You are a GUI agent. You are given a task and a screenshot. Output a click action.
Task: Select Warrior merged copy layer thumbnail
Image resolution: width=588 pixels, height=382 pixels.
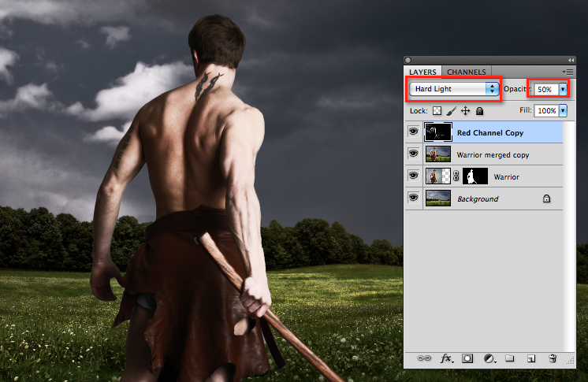pyautogui.click(x=438, y=154)
